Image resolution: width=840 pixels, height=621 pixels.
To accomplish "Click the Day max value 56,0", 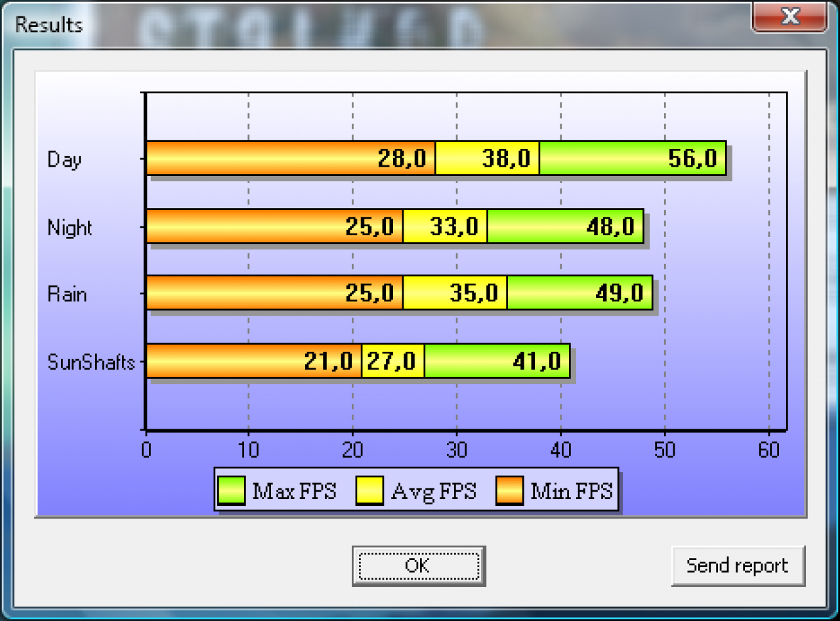I will pos(693,158).
